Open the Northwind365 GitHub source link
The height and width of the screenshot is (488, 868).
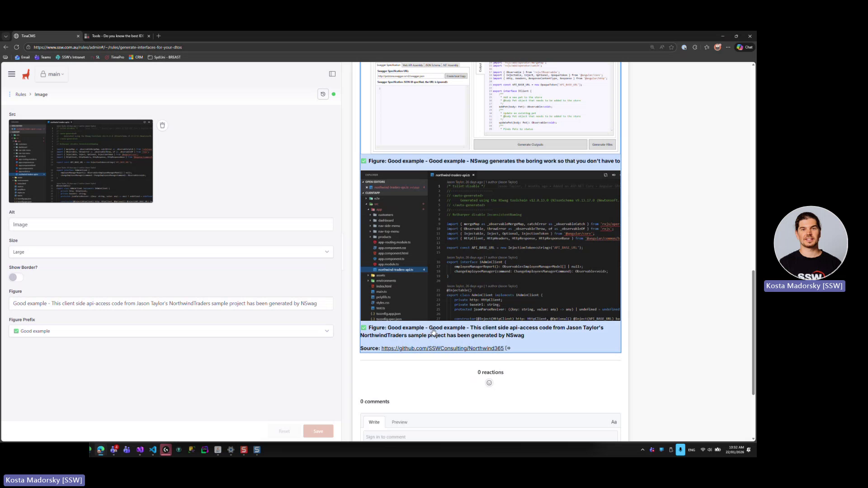[x=442, y=348]
